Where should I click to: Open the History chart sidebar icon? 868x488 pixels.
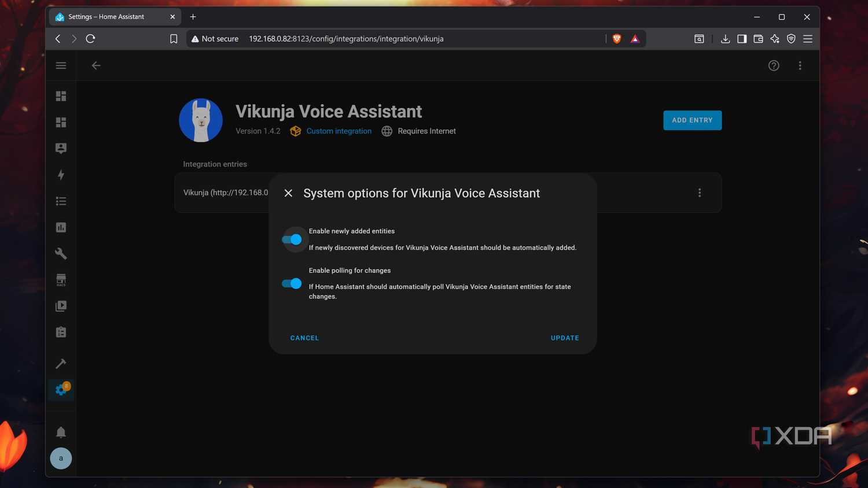61,227
